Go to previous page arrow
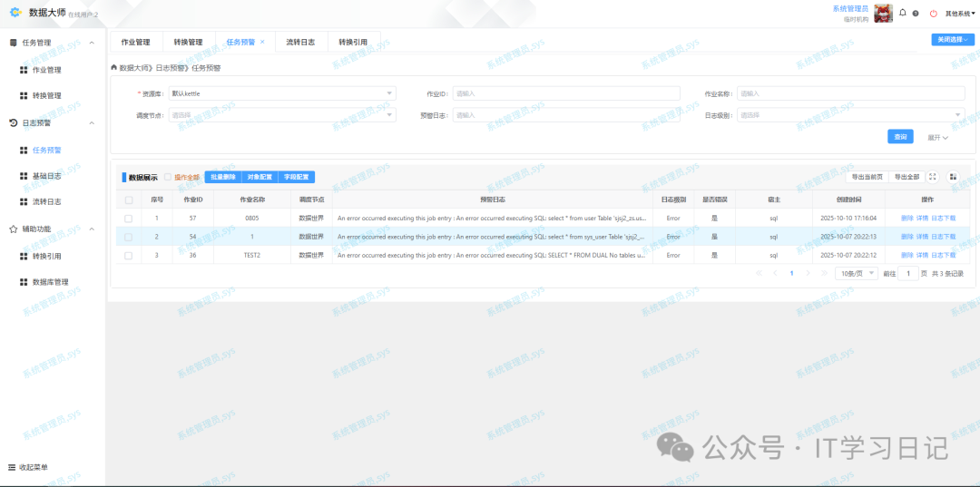 click(x=775, y=274)
